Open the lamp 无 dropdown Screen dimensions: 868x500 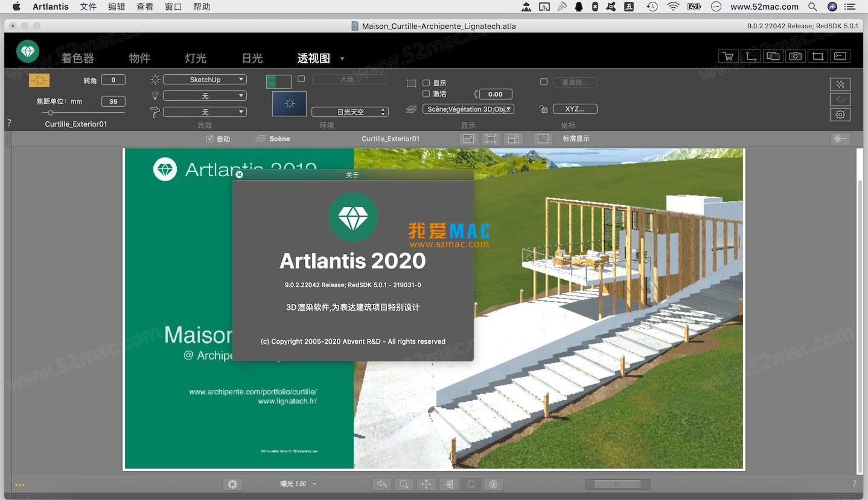pyautogui.click(x=205, y=96)
